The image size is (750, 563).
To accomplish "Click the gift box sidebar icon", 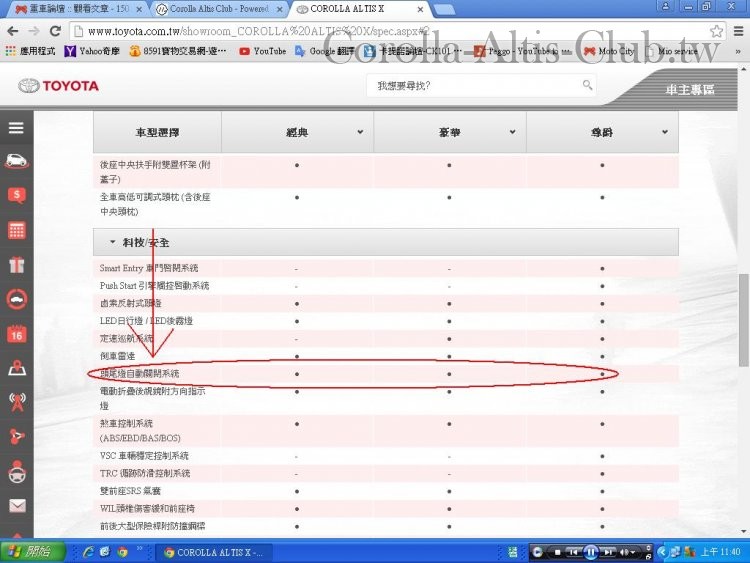I will point(17,265).
